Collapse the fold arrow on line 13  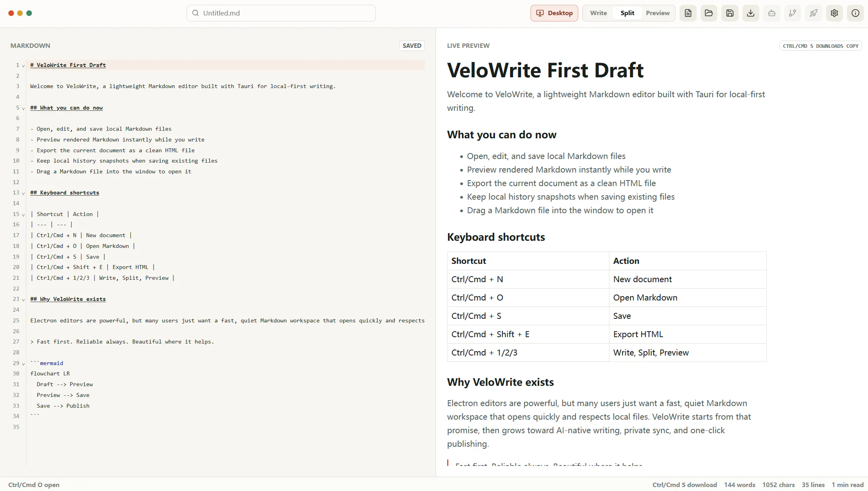pos(24,193)
